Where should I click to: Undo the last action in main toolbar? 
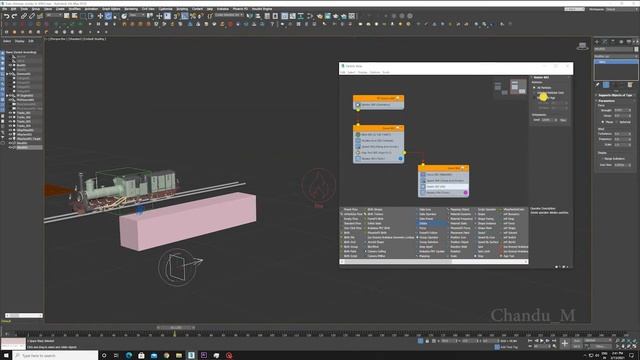click(x=7, y=16)
